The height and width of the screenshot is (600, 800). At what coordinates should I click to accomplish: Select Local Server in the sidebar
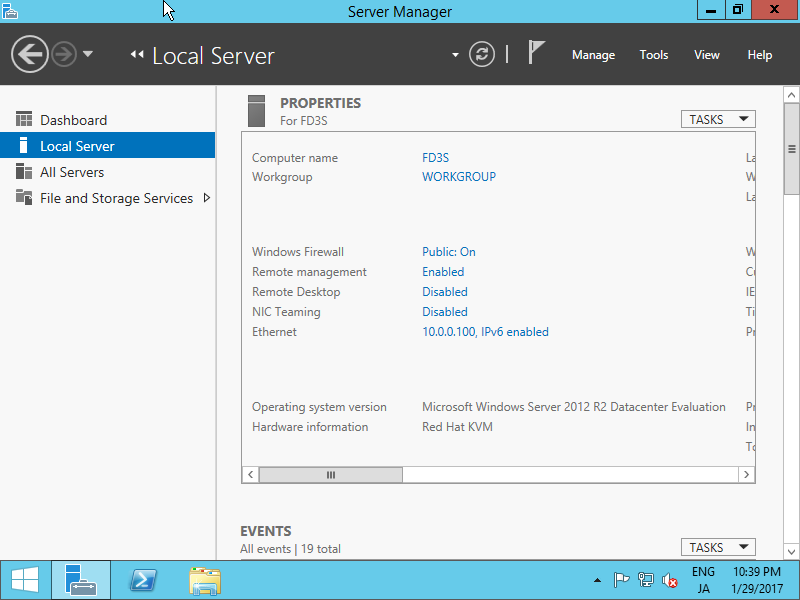(x=108, y=145)
